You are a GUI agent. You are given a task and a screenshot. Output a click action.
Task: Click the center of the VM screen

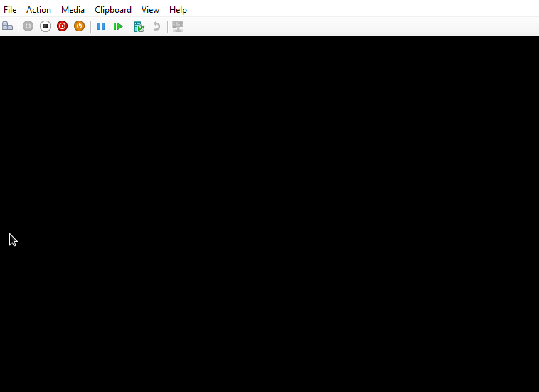(x=269, y=214)
